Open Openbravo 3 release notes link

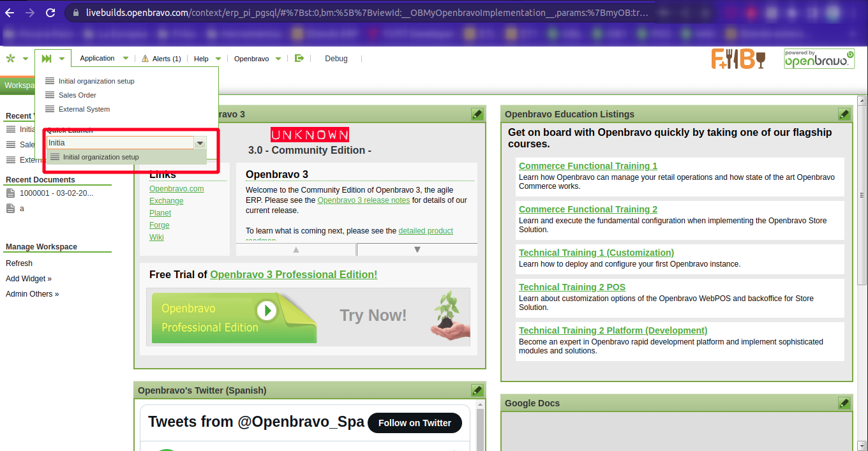364,200
